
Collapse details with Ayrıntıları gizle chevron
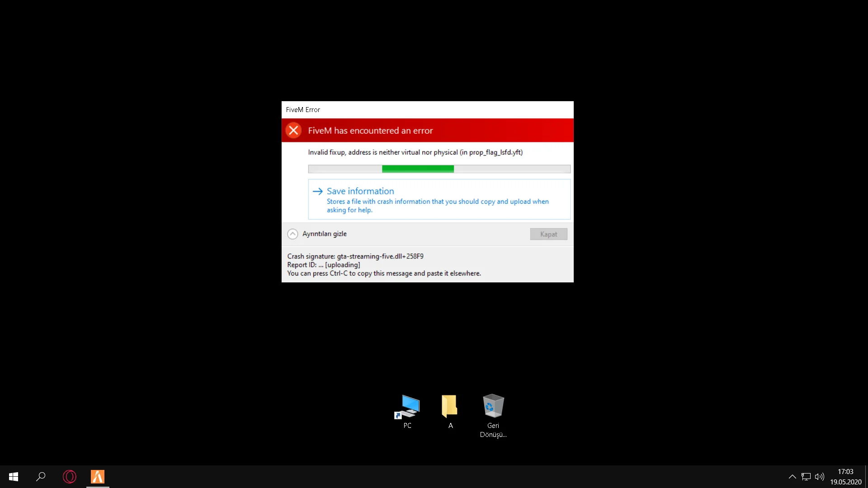pos(292,234)
